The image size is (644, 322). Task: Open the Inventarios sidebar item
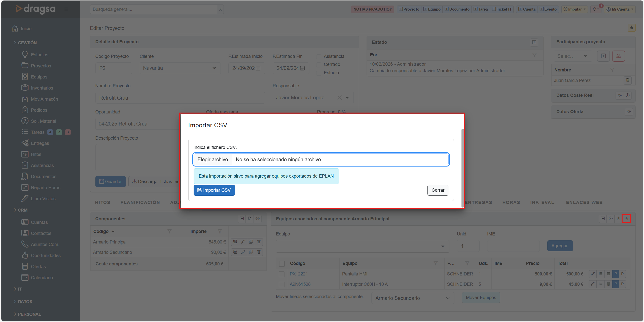click(42, 88)
